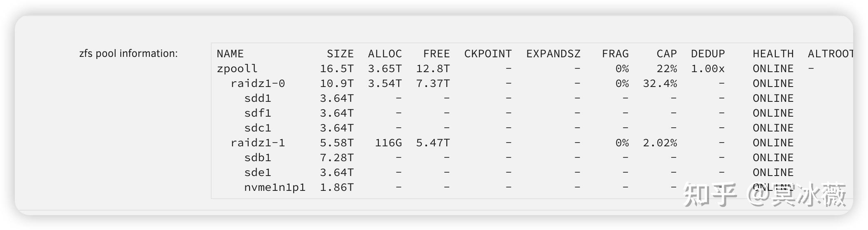Click the 1.00x dedup ratio value
Screen dimensions: 868x230
click(x=707, y=69)
